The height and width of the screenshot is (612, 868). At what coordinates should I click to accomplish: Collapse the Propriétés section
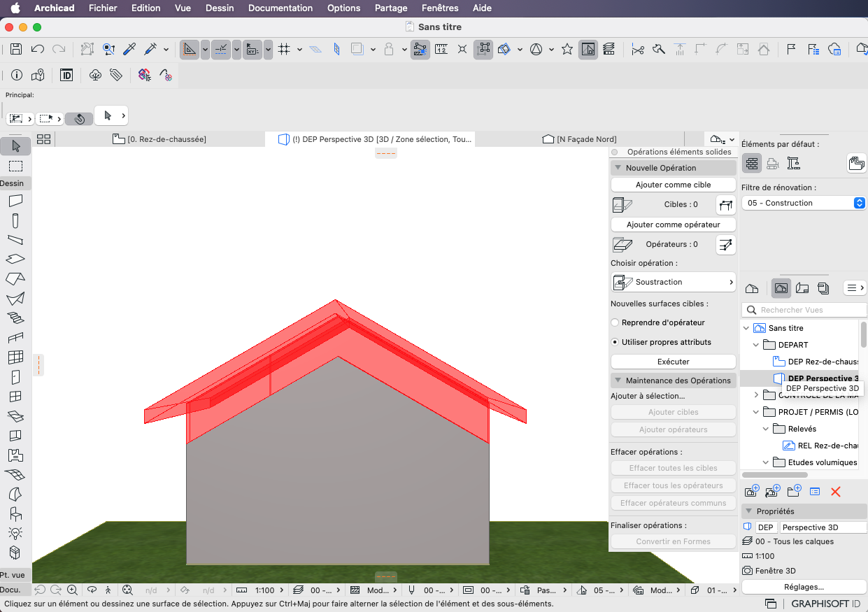point(748,511)
